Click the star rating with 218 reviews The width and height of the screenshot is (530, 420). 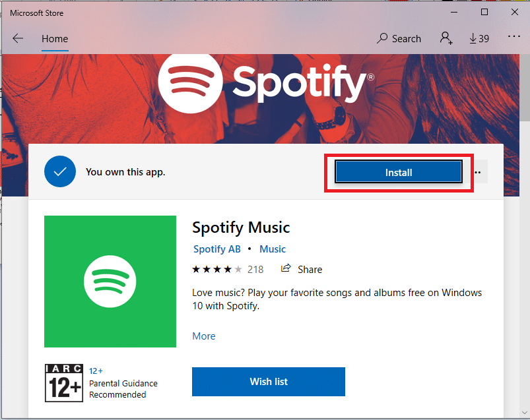pos(228,270)
